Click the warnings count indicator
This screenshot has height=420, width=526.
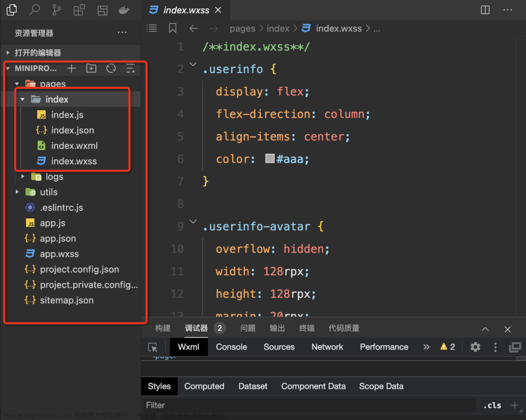point(448,346)
